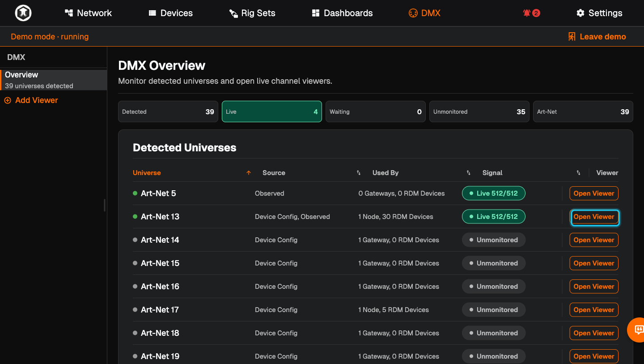The height and width of the screenshot is (364, 644).
Task: Open the Devices tab
Action: (170, 13)
